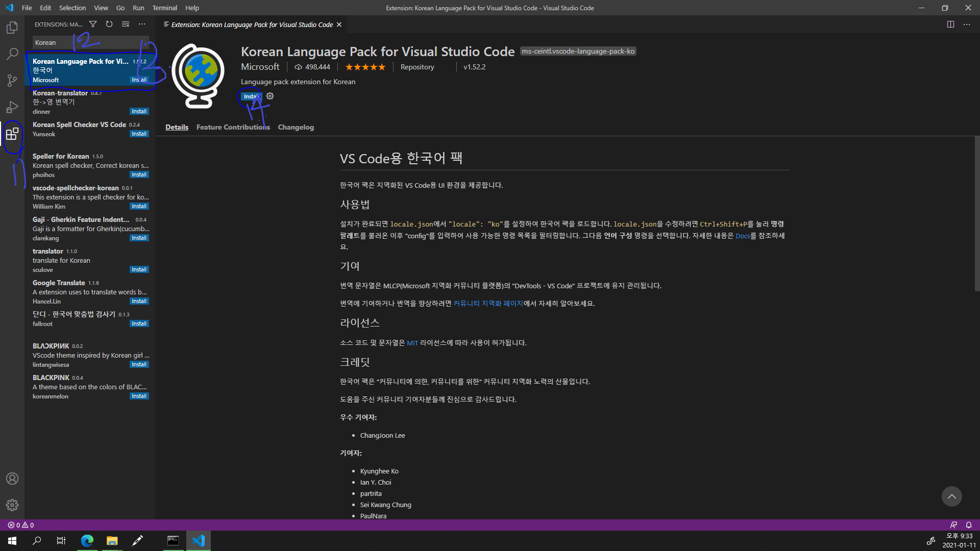The height and width of the screenshot is (551, 980).
Task: Open the Repository link
Action: click(x=417, y=67)
